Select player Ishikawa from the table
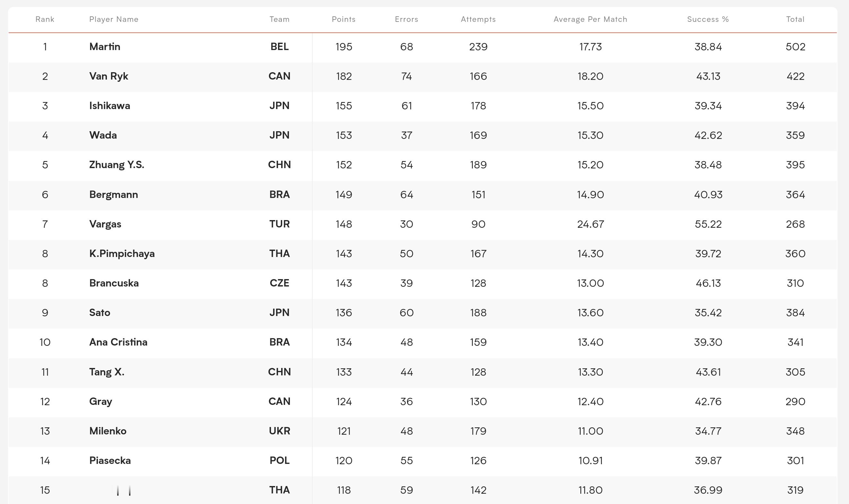Screen dimensions: 849x504 (109, 106)
